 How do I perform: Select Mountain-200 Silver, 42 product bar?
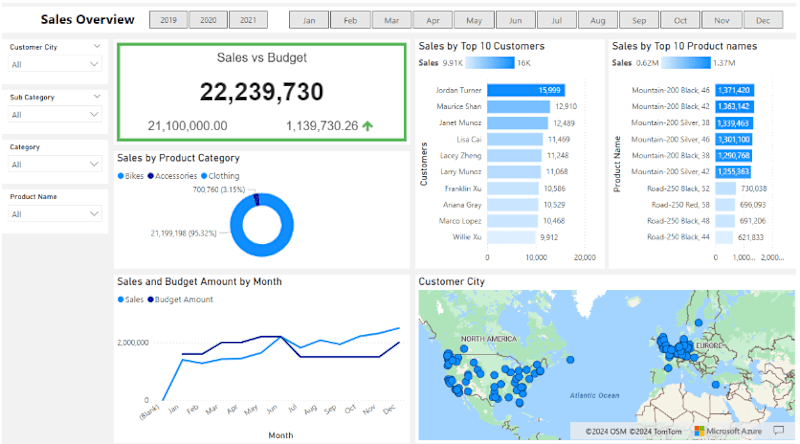733,171
